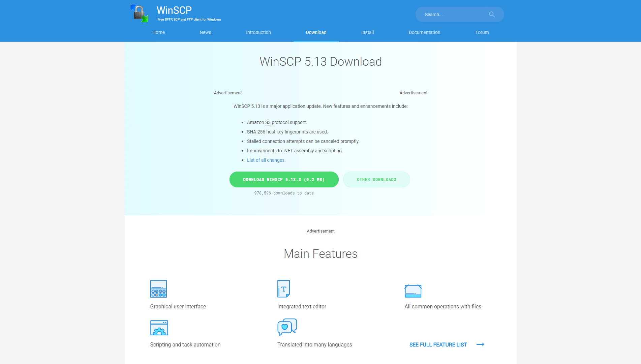641x364 pixels.
Task: Click the WinSCP padlock logo icon
Action: point(139,13)
